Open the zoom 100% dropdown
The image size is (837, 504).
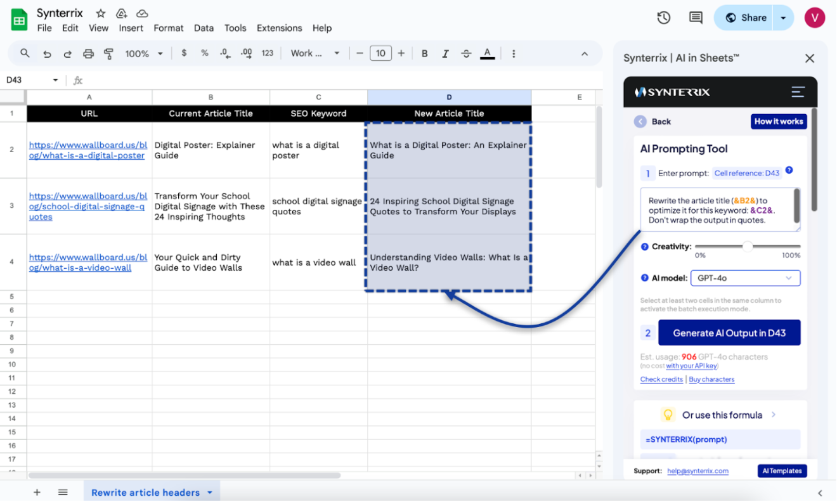coord(144,54)
